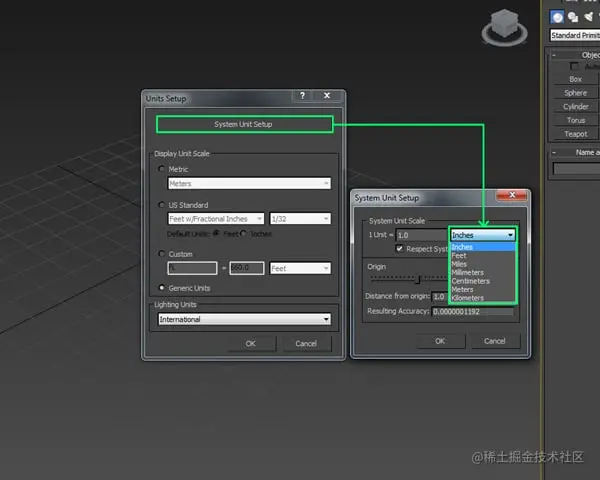Toggle the Respect System Units checkbox

click(399, 248)
